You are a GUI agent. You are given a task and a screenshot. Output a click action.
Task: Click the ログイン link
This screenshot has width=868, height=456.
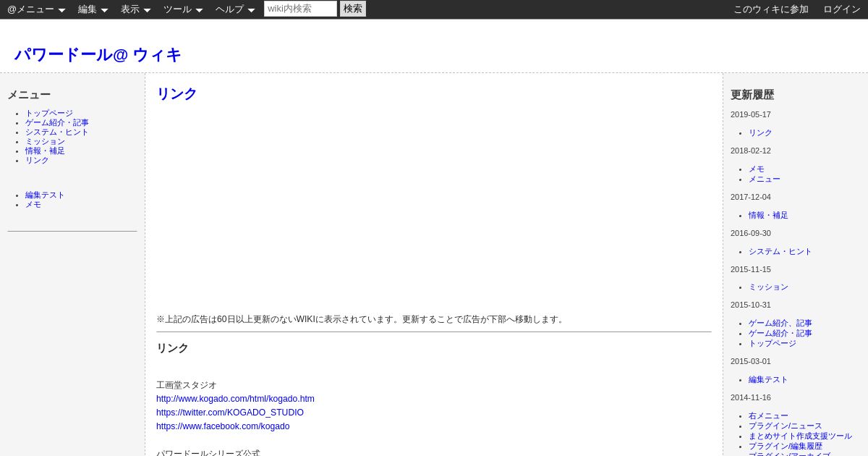pos(842,9)
